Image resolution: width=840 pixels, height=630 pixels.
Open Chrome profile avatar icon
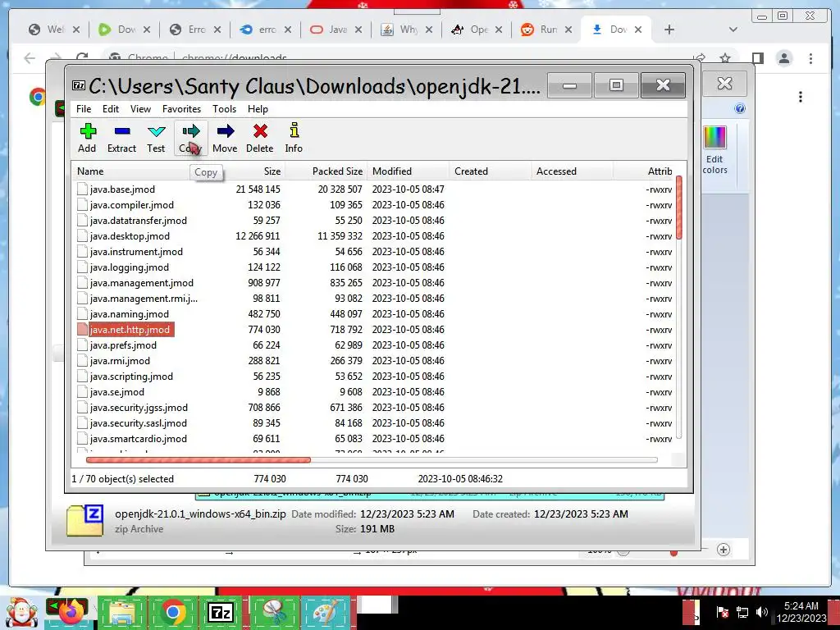pyautogui.click(x=783, y=58)
